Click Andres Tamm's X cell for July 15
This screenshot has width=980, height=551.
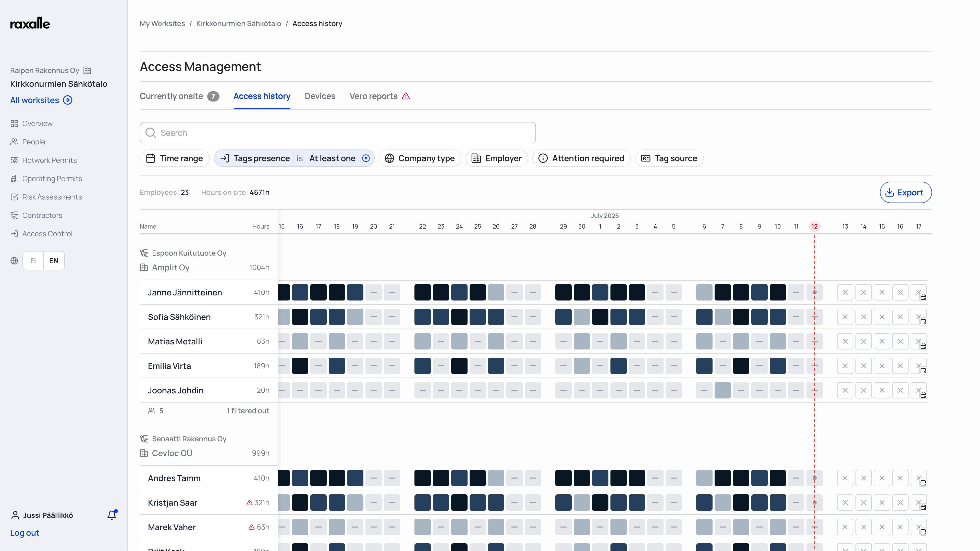coord(881,478)
